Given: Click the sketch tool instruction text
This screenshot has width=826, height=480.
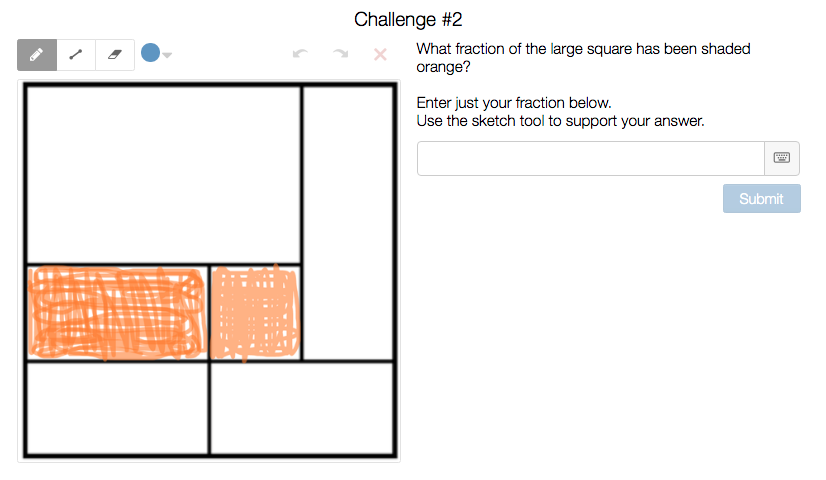Looking at the screenshot, I should pyautogui.click(x=560, y=121).
